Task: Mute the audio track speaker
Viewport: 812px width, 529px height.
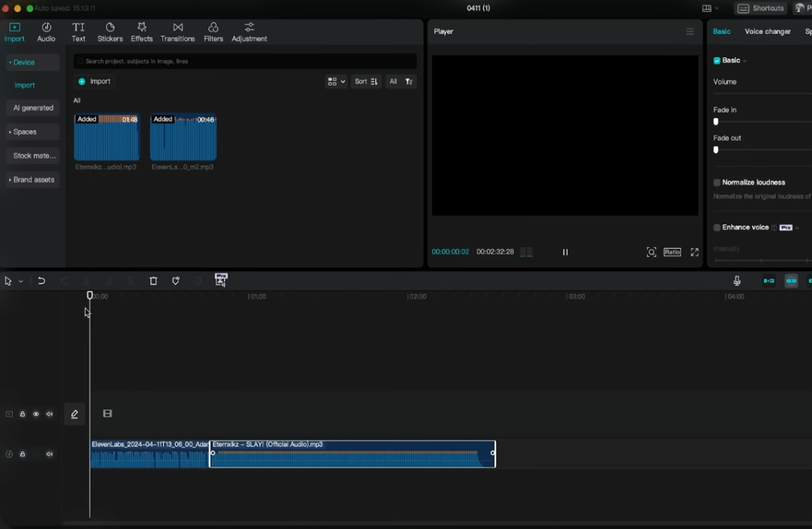Action: coord(49,455)
